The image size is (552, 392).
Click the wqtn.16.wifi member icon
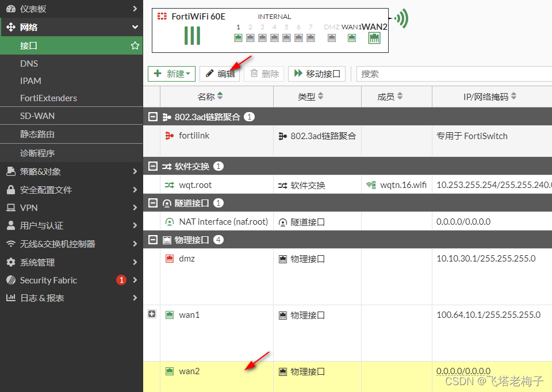[x=371, y=185]
